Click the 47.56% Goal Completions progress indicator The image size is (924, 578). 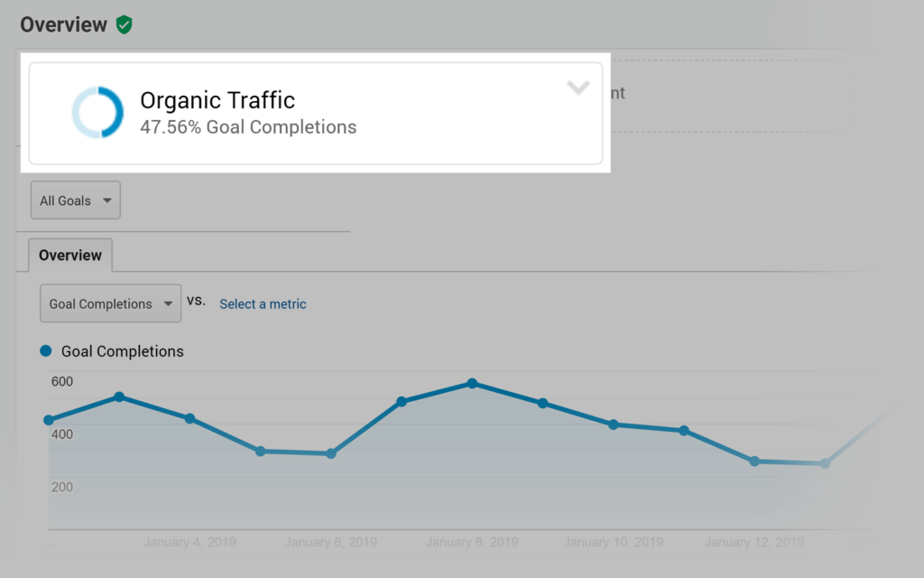(248, 127)
